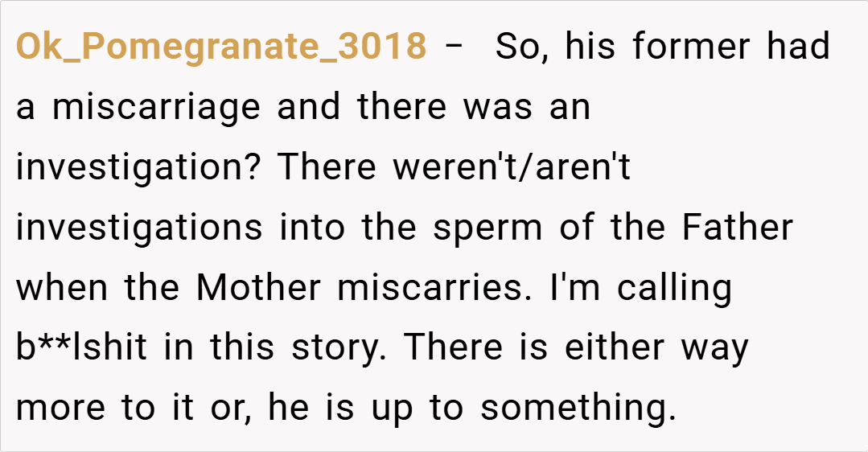
Task: Click the word "either" in the comment
Action: 604,349
